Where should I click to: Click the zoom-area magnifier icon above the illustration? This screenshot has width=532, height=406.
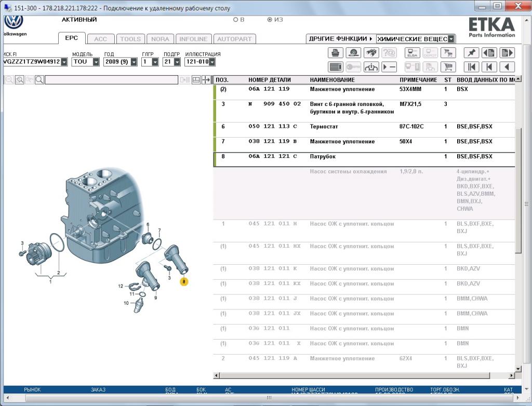[x=20, y=80]
